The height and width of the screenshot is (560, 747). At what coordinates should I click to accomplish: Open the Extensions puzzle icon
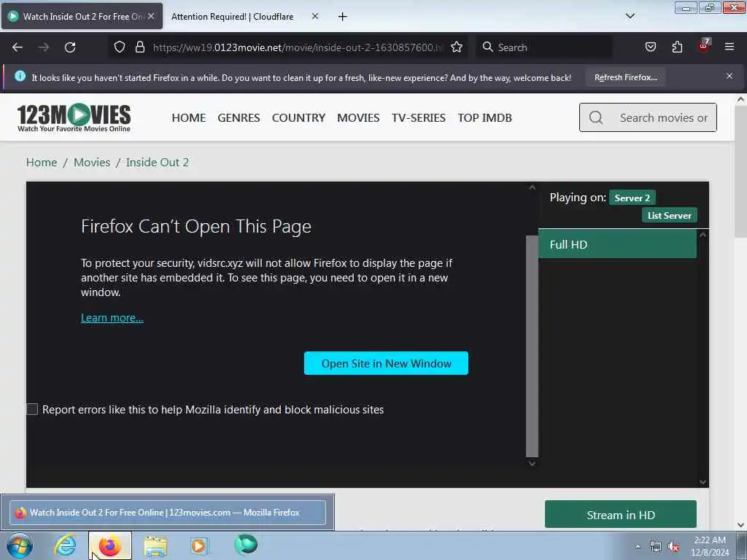click(677, 47)
